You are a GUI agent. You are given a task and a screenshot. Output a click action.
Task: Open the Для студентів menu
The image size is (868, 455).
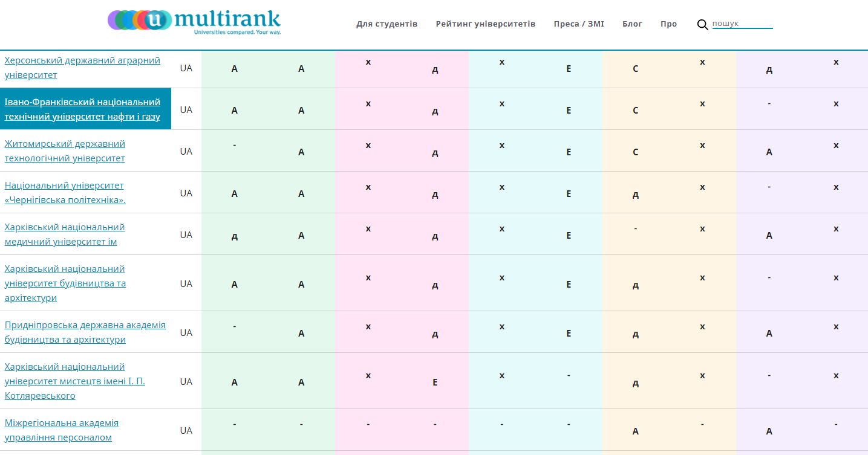click(387, 24)
